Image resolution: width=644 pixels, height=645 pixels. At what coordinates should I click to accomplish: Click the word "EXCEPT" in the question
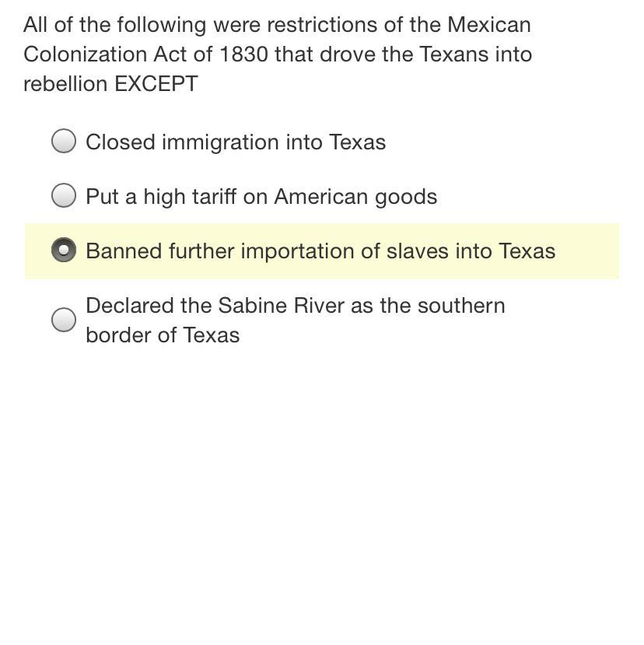[x=156, y=84]
